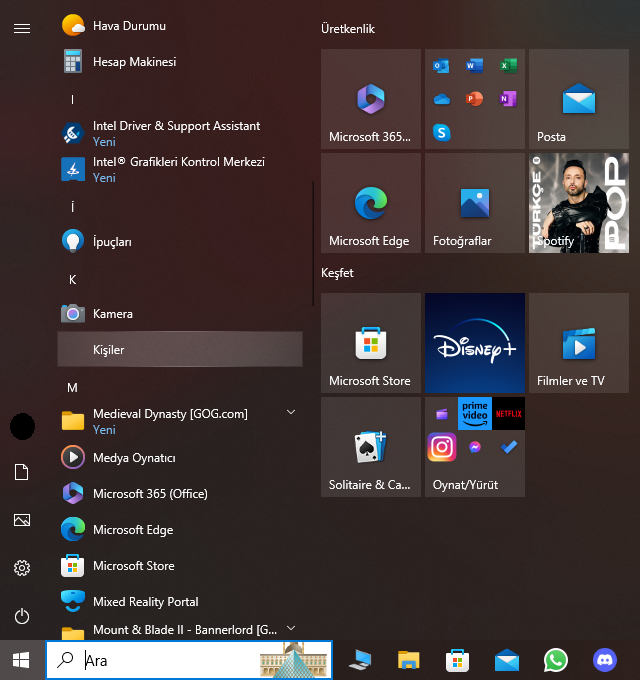640x680 pixels.
Task: Launch Mixed Reality Portal
Action: coord(180,601)
